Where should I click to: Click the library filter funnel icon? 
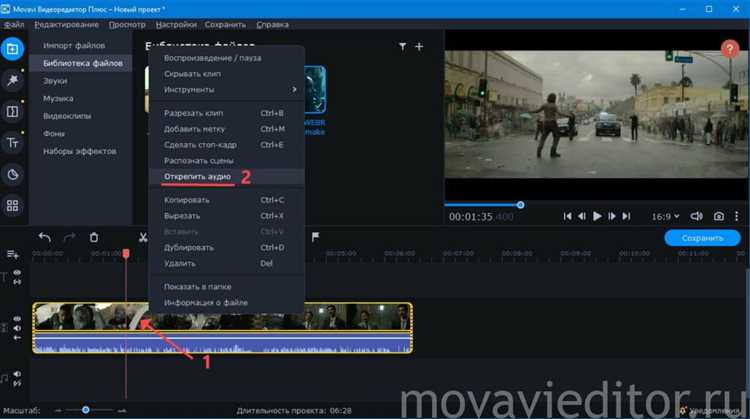pos(403,46)
